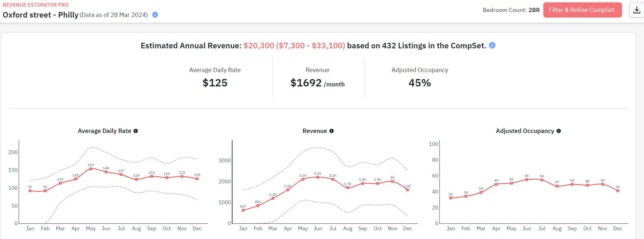Click Jul 137 point on Average Daily Rate chart
Screen dimensions: 644x239
121,175
